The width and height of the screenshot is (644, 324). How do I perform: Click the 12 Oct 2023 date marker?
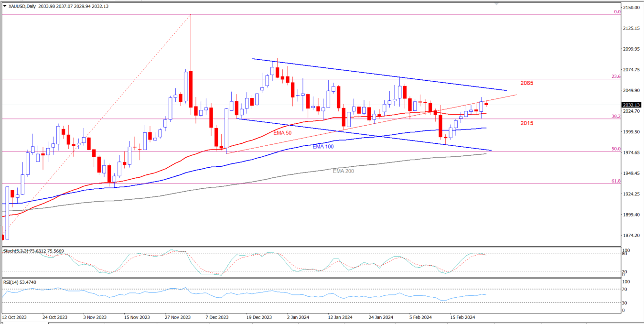15,317
